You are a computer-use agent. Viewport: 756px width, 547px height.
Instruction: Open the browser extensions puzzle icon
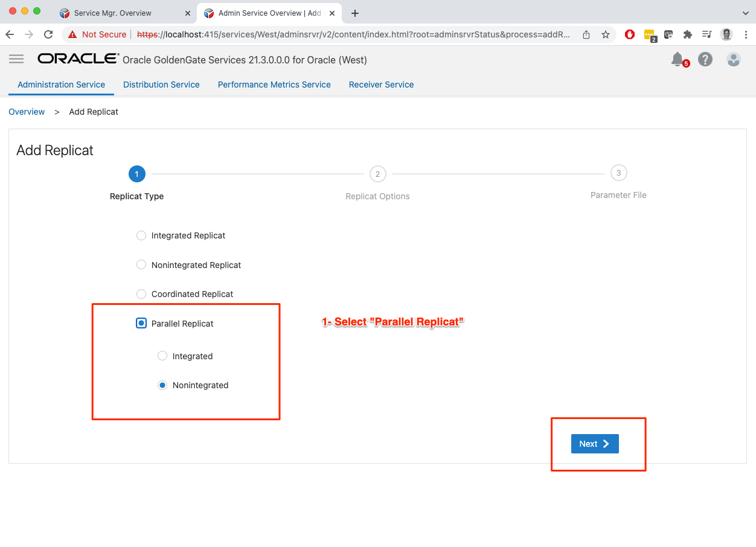tap(687, 34)
